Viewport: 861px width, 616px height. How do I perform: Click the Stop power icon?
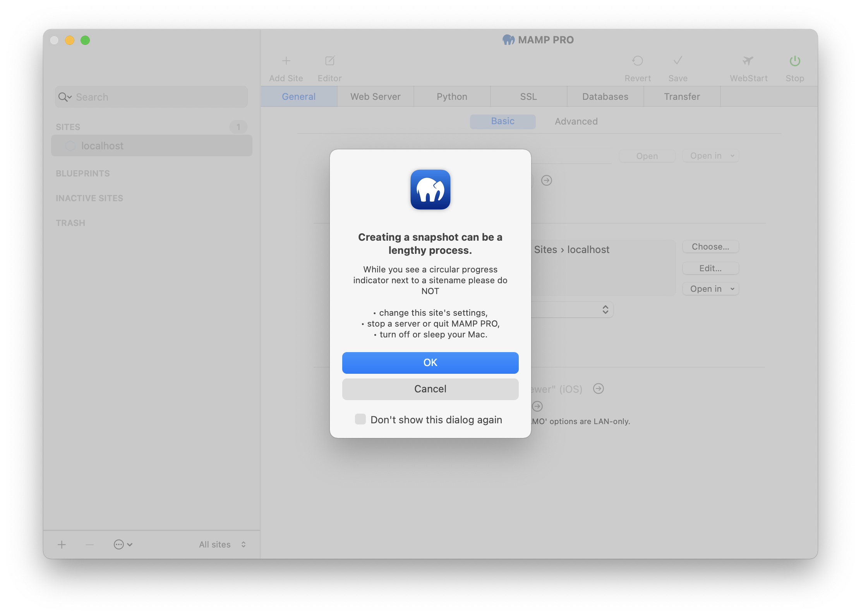[795, 61]
